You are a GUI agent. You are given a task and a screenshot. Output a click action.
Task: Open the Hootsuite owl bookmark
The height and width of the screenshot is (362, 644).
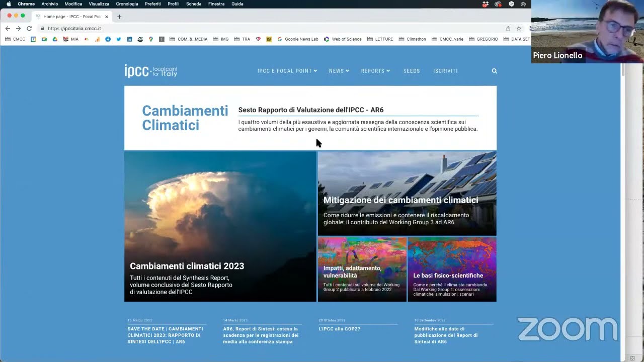coord(140,39)
